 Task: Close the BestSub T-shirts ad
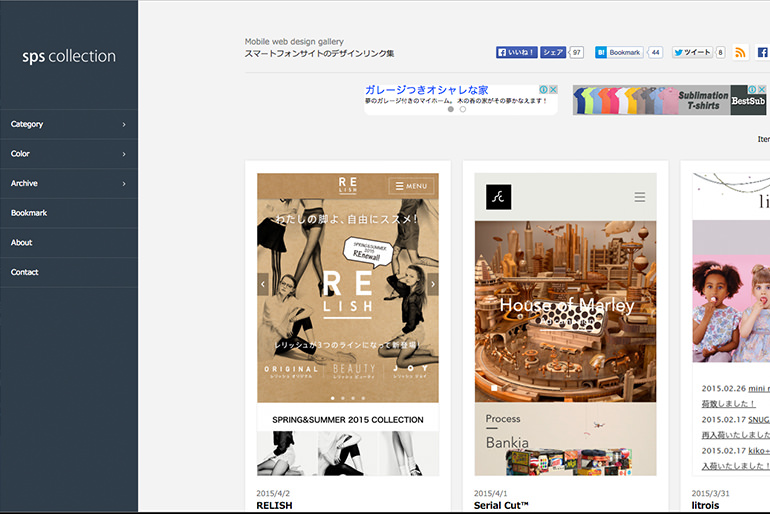[x=762, y=89]
